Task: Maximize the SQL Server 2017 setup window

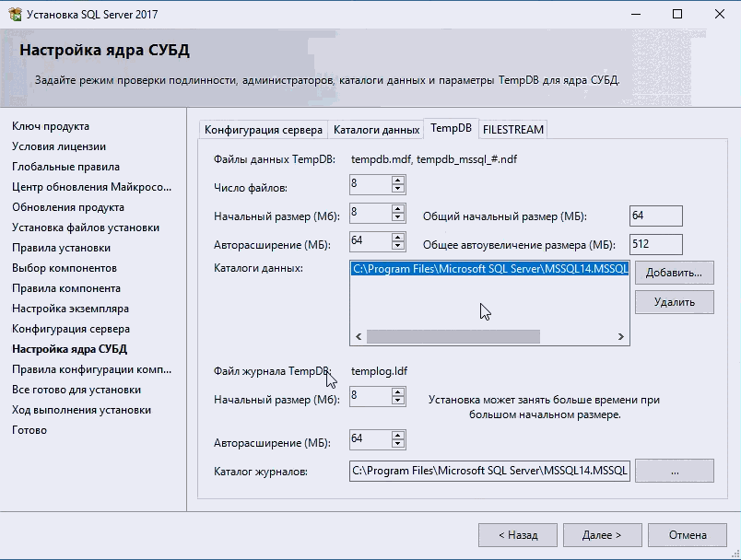Action: (677, 14)
